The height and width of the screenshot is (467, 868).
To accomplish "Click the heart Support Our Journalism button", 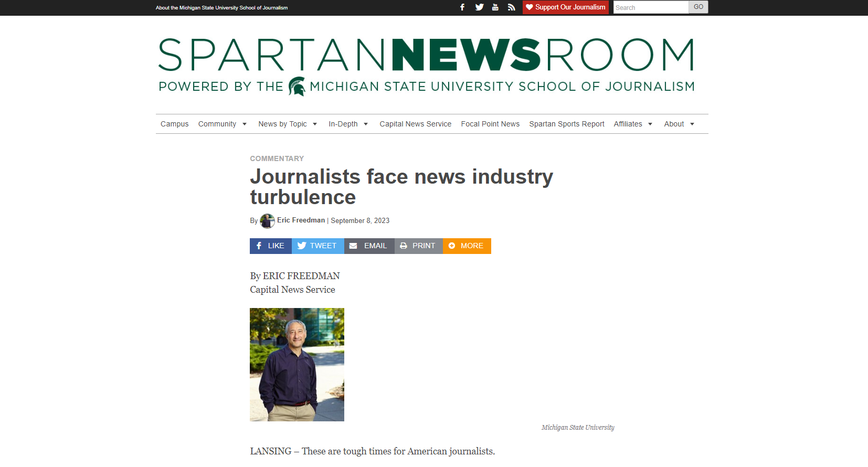I will point(566,7).
